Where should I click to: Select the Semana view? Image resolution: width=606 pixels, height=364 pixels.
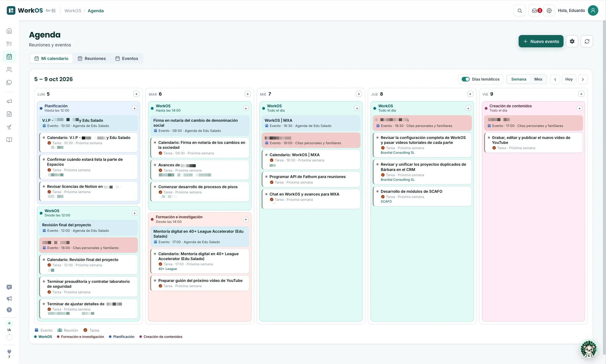point(519,79)
